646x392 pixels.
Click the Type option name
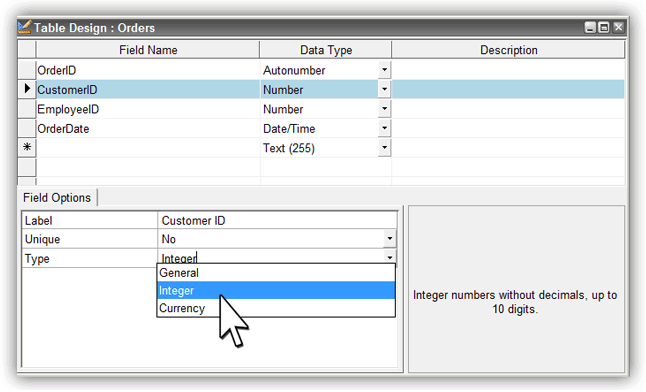37,259
